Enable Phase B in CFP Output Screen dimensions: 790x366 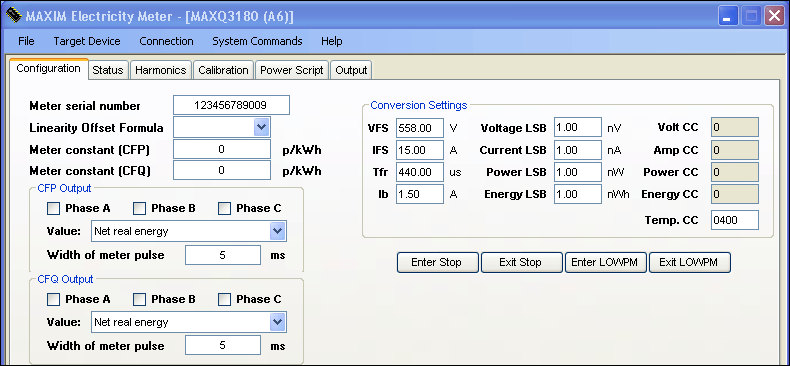tap(139, 208)
